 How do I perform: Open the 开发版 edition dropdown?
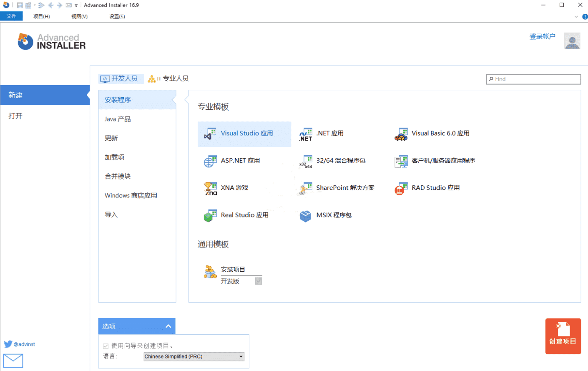point(258,281)
